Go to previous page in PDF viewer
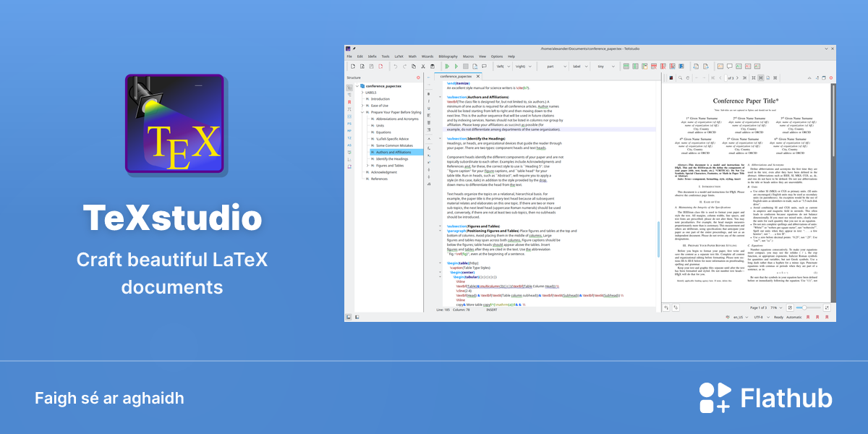 [720, 78]
